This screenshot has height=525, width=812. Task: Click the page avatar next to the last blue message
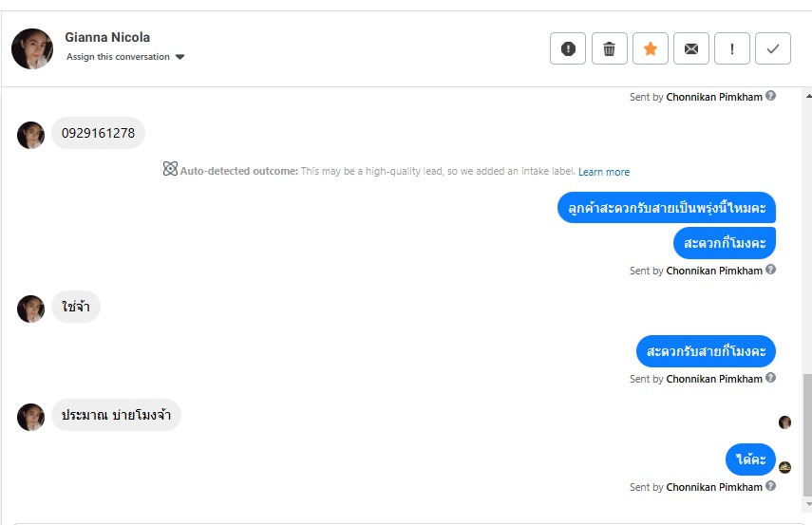coord(784,467)
